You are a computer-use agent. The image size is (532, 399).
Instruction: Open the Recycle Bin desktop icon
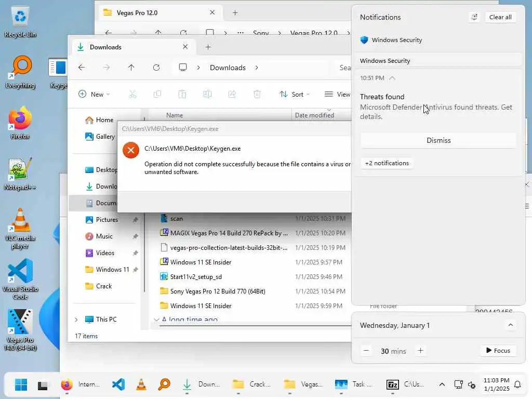(20, 21)
